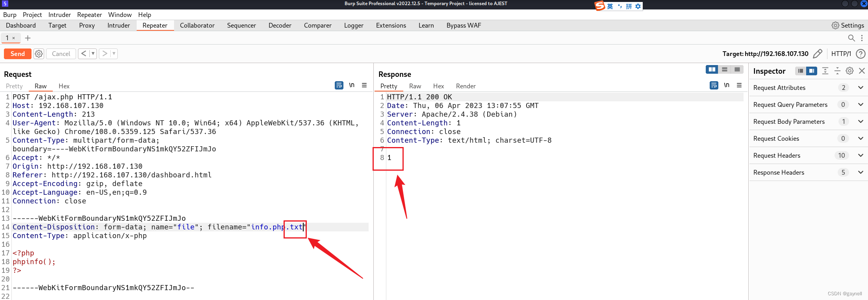Switch Response view to Hex
Screen dimensions: 868x300
pyautogui.click(x=438, y=86)
